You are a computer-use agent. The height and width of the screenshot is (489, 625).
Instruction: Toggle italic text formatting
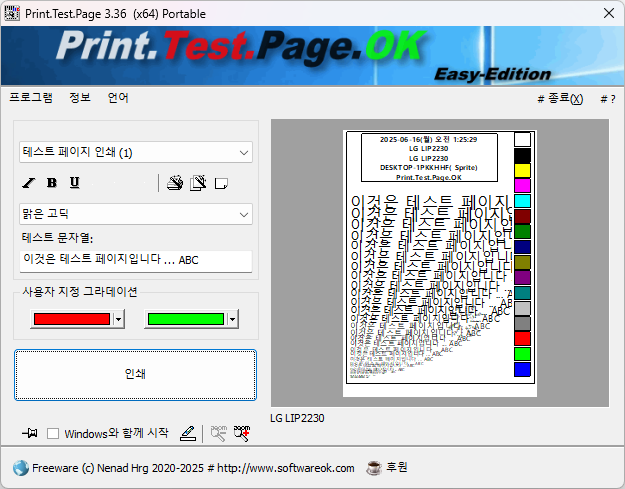pyautogui.click(x=29, y=182)
